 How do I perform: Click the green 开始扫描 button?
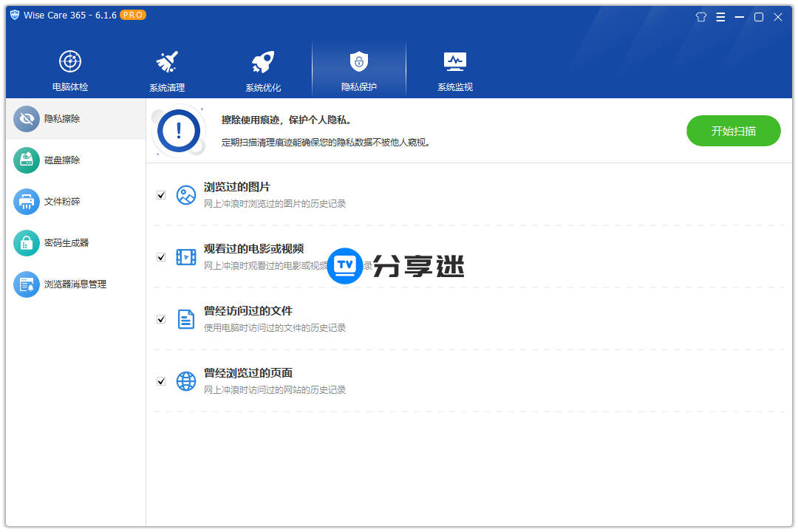733,130
